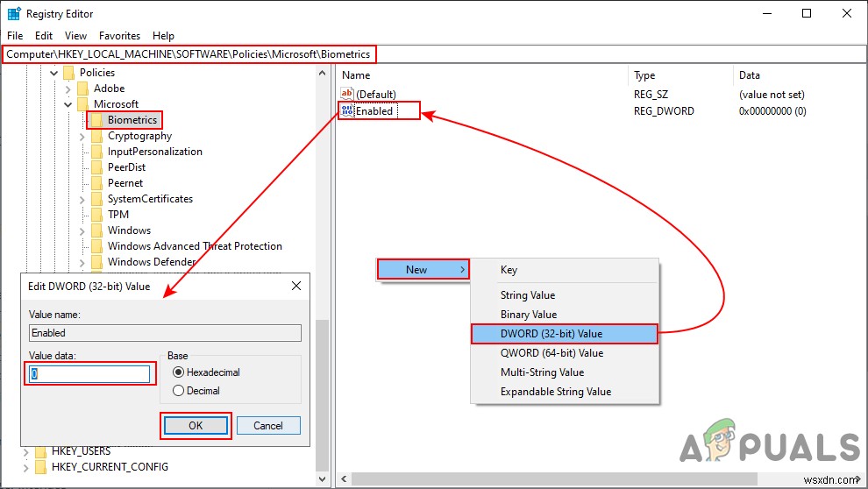Click the HKEY_CURRENT_CONFIG folder icon
868x489 pixels.
click(x=41, y=467)
